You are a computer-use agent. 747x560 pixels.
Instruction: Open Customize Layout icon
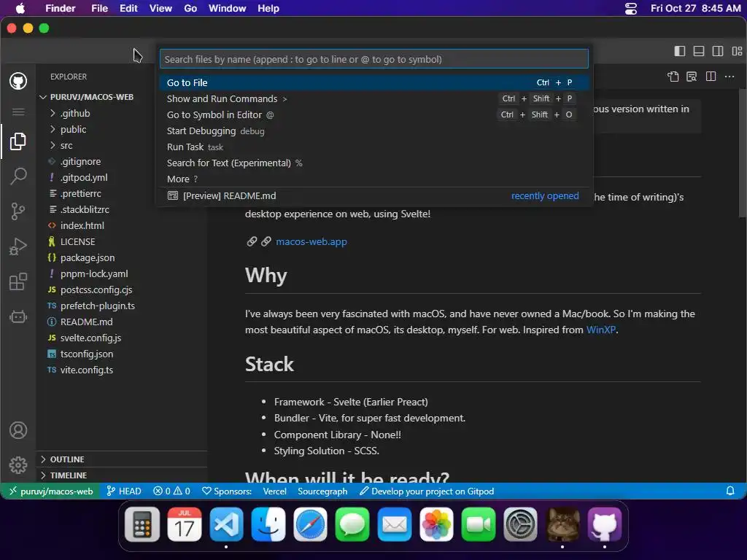point(737,52)
